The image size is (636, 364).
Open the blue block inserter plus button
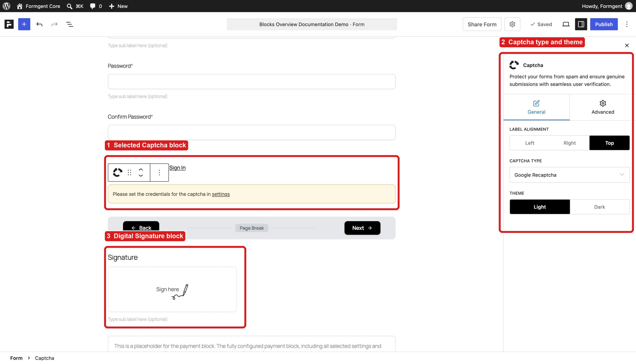coord(24,24)
